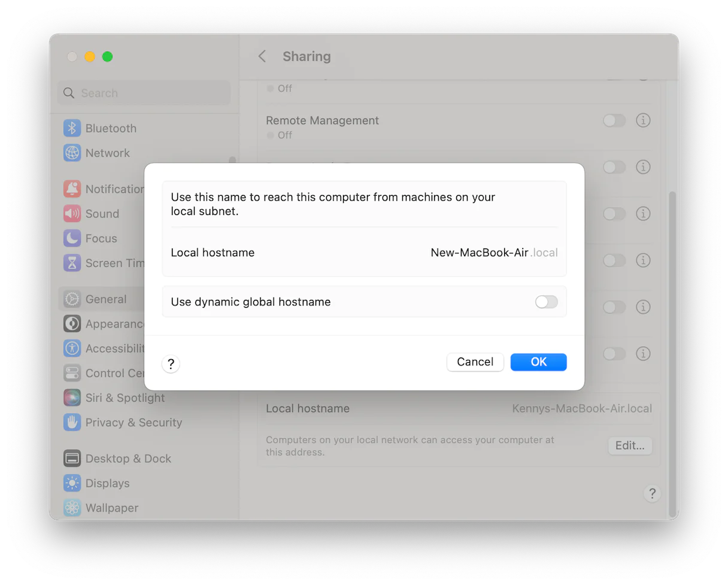The image size is (728, 585).
Task: Show info for Remote Management
Action: click(643, 120)
